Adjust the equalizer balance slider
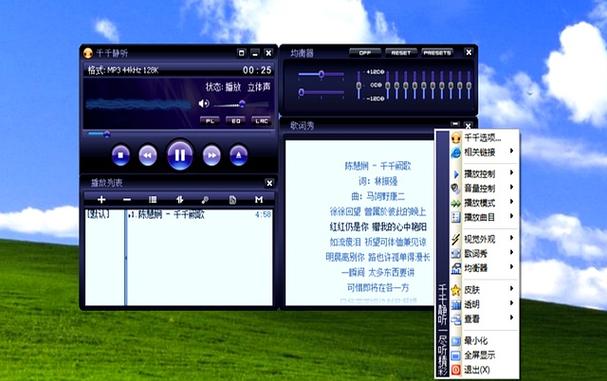The height and width of the screenshot is (381, 607). [321, 74]
